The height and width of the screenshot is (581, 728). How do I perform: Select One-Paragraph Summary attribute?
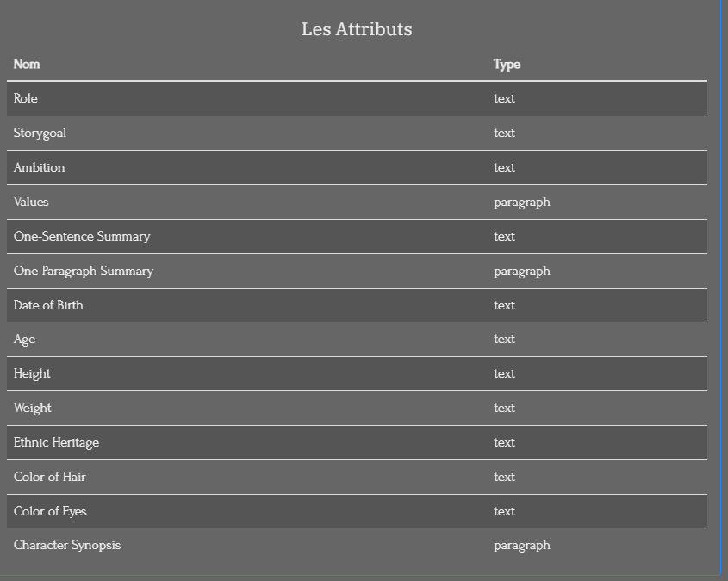click(357, 271)
